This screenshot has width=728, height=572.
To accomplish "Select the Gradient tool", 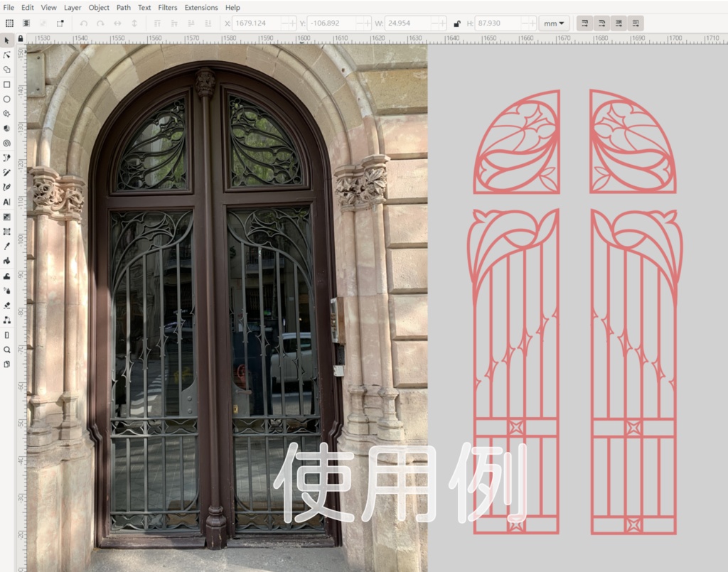I will [x=6, y=217].
